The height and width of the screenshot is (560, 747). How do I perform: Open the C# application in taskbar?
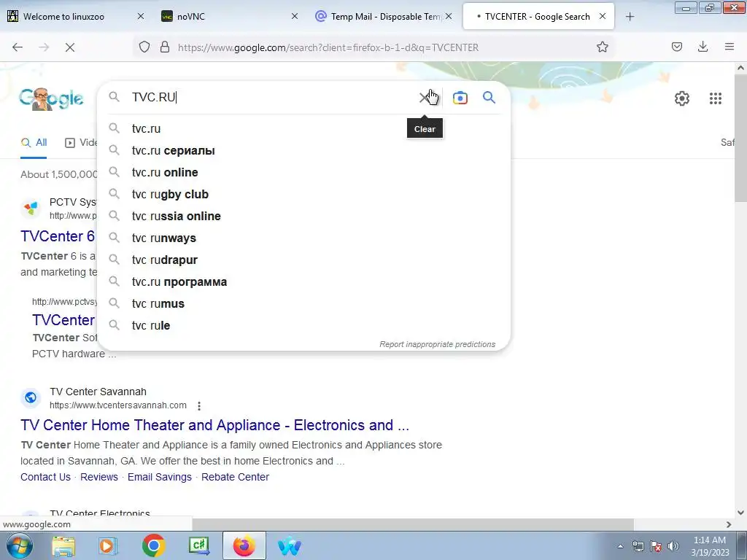199,545
